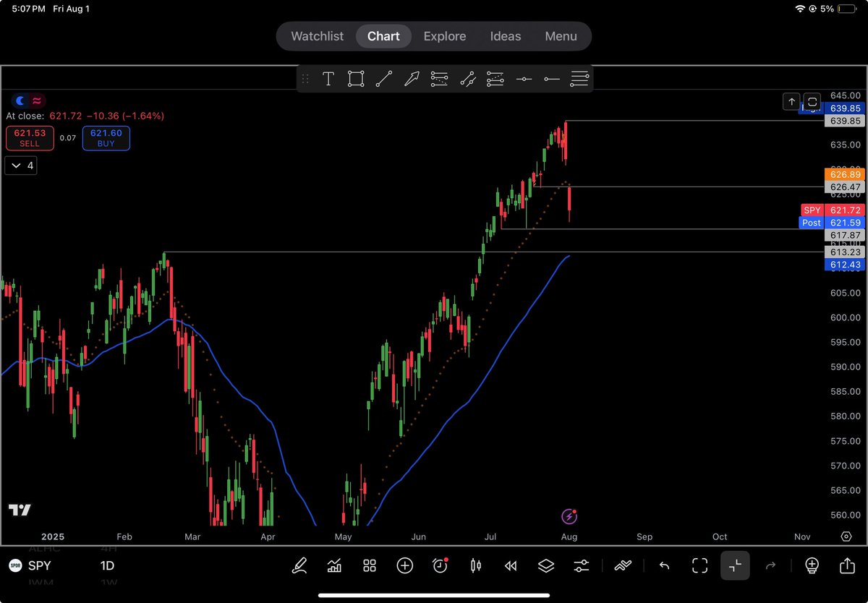Image resolution: width=868 pixels, height=603 pixels.
Task: Open the trading panel icon
Action: click(622, 566)
